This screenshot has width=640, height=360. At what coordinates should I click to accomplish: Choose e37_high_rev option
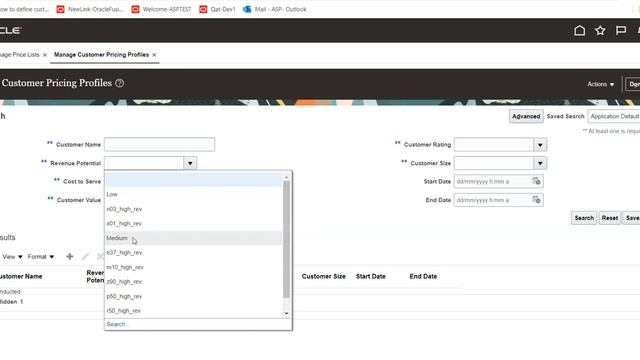[x=193, y=253]
